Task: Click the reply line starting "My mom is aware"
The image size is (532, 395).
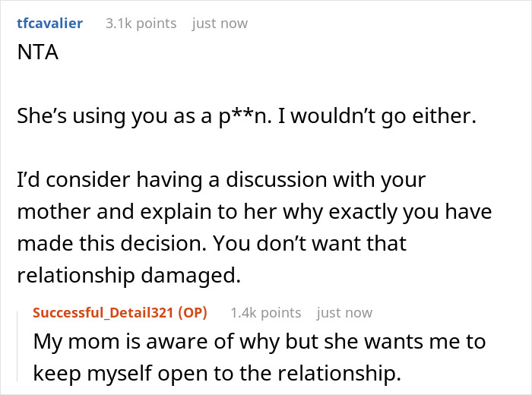Action: pos(258,342)
